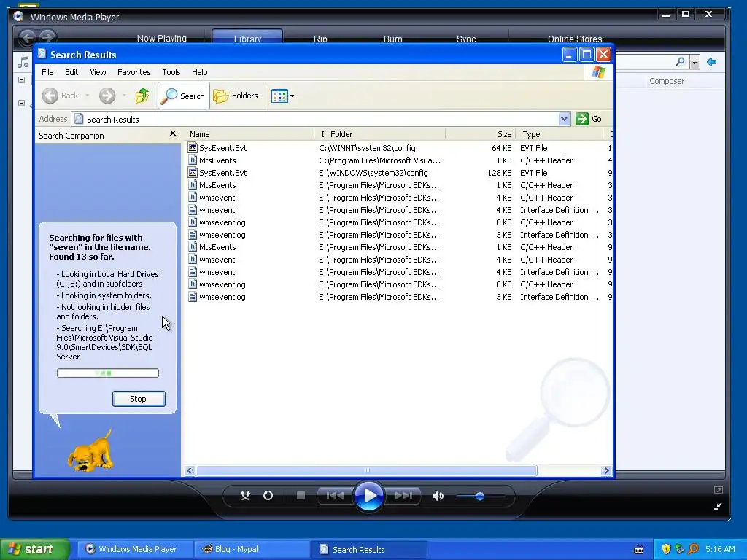
Task: Click the Search Companion dog
Action: pos(90,451)
